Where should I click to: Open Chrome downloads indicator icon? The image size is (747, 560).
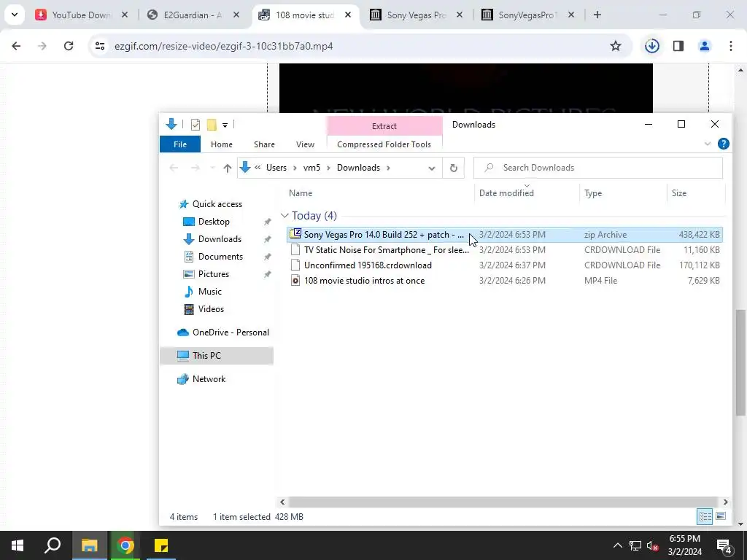click(651, 46)
